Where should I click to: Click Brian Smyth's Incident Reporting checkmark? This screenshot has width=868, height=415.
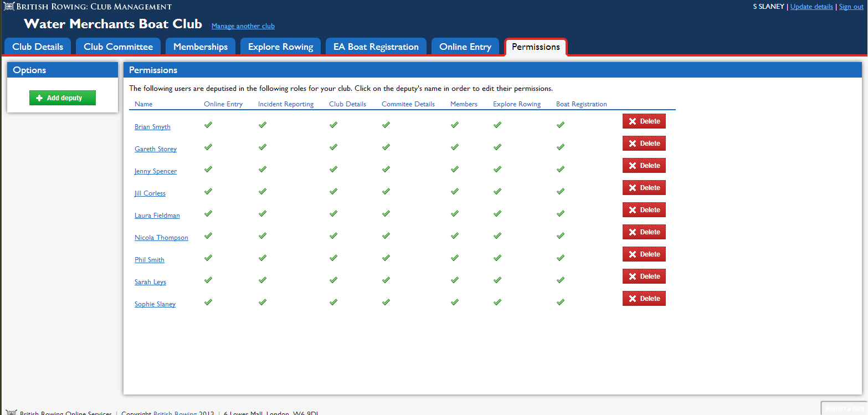pyautogui.click(x=263, y=125)
